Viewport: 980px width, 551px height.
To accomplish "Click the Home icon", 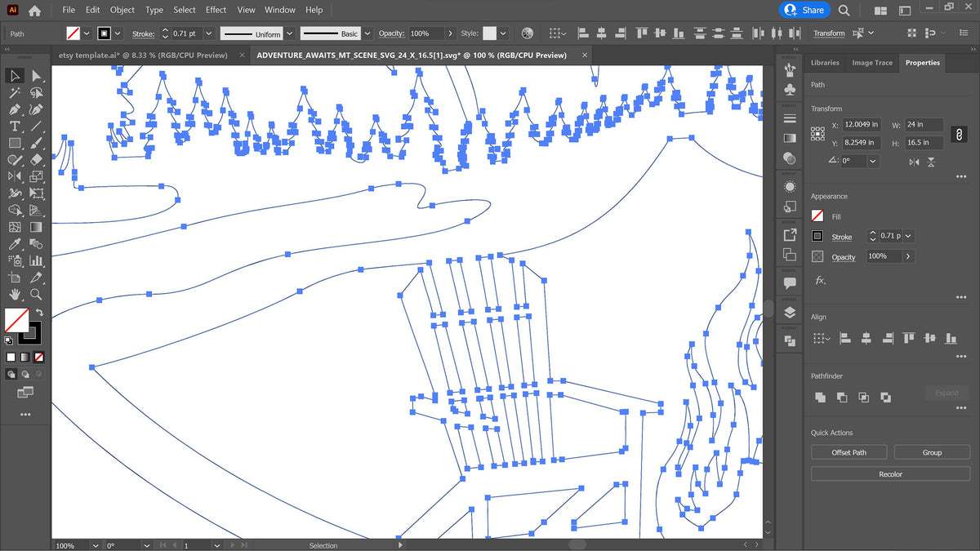I will pos(34,11).
